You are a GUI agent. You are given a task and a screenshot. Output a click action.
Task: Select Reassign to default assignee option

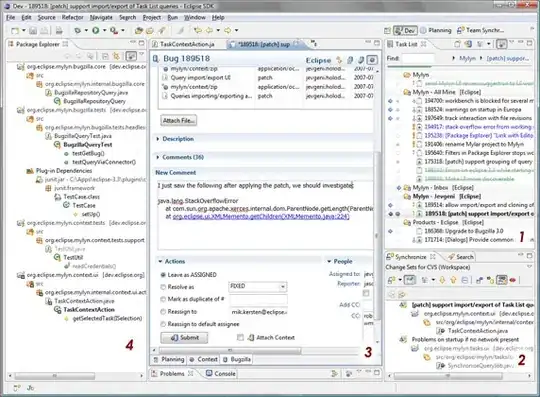tap(163, 324)
